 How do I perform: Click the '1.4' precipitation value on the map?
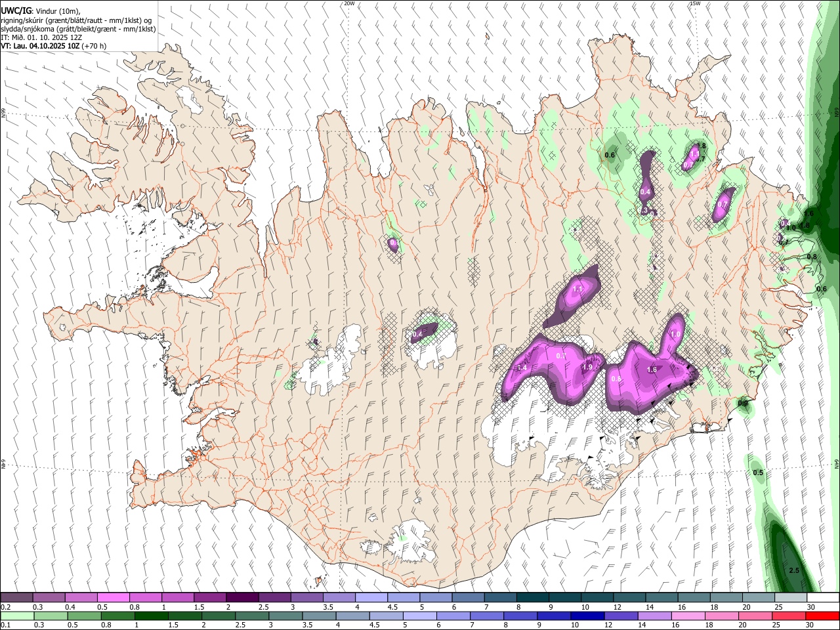click(522, 368)
